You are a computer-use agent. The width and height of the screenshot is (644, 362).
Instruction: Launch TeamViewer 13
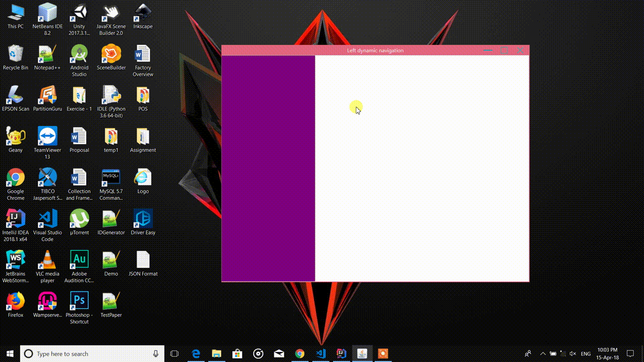click(x=47, y=136)
